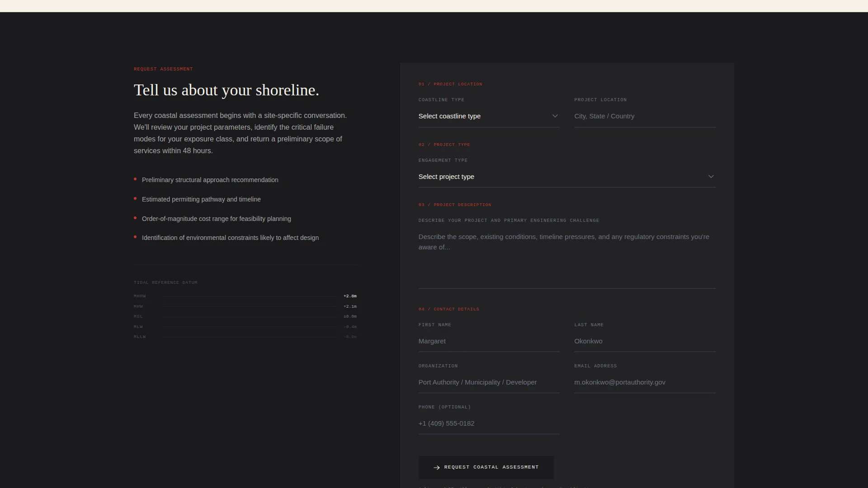Click the Estimated permitting pathway and timeline item
The height and width of the screenshot is (488, 868).
click(x=201, y=199)
